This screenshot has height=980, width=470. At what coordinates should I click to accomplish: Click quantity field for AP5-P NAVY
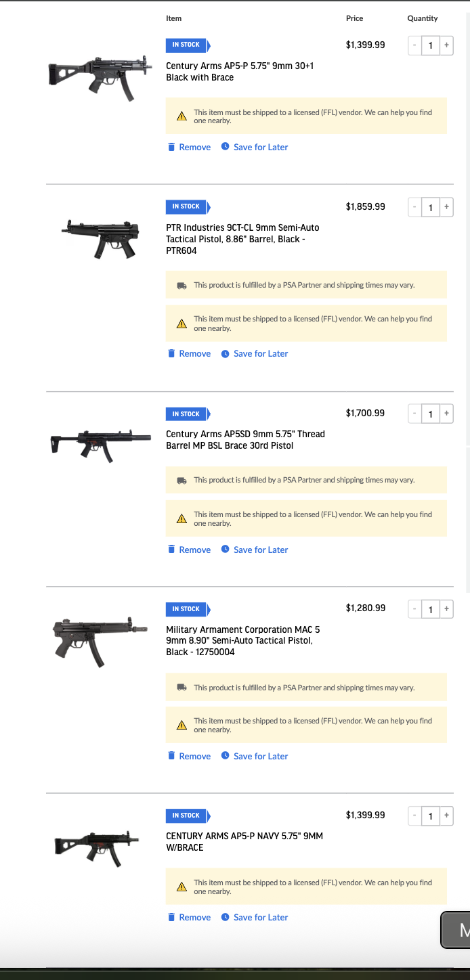pyautogui.click(x=431, y=816)
